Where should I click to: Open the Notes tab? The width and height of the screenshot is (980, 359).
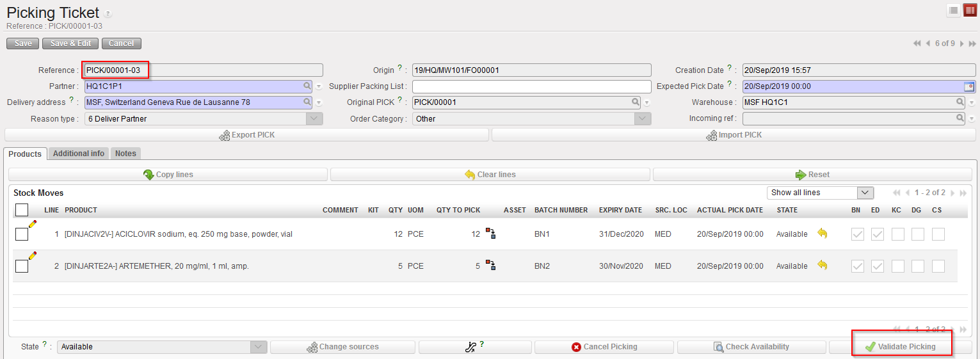(x=125, y=154)
